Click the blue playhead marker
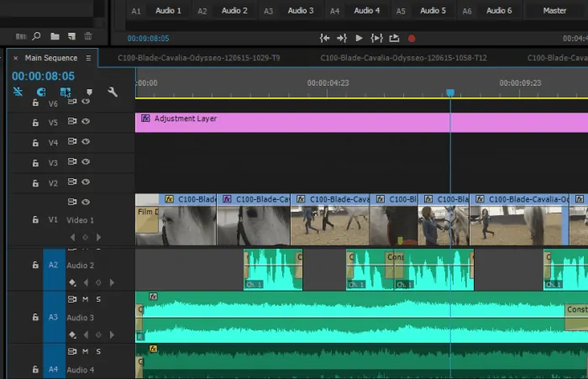The width and height of the screenshot is (588, 379). [450, 92]
